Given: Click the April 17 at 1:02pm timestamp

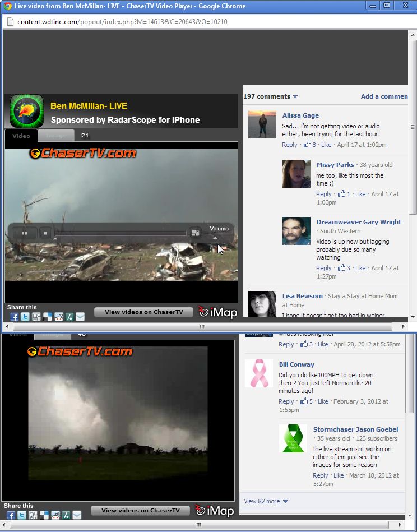Looking at the screenshot, I should coord(362,145).
